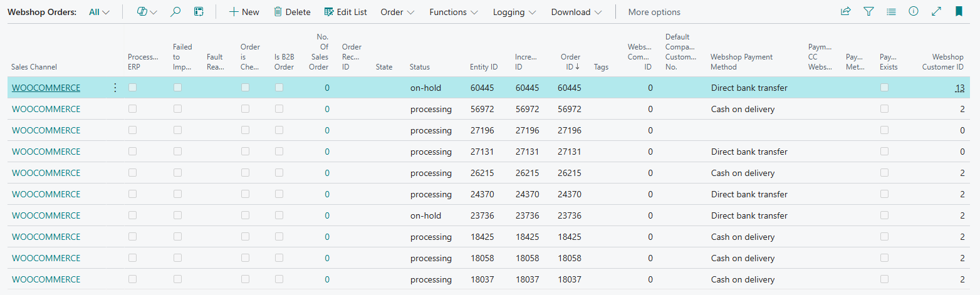
Task: Toggle the list layout view icon
Action: (x=199, y=12)
